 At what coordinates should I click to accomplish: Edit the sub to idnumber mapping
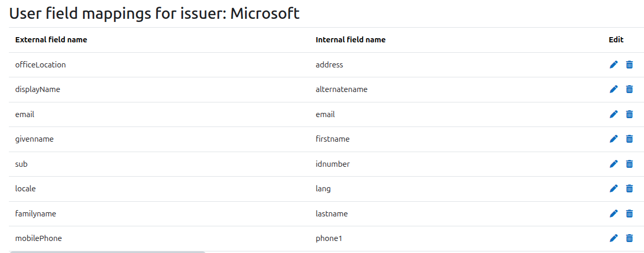click(x=614, y=164)
